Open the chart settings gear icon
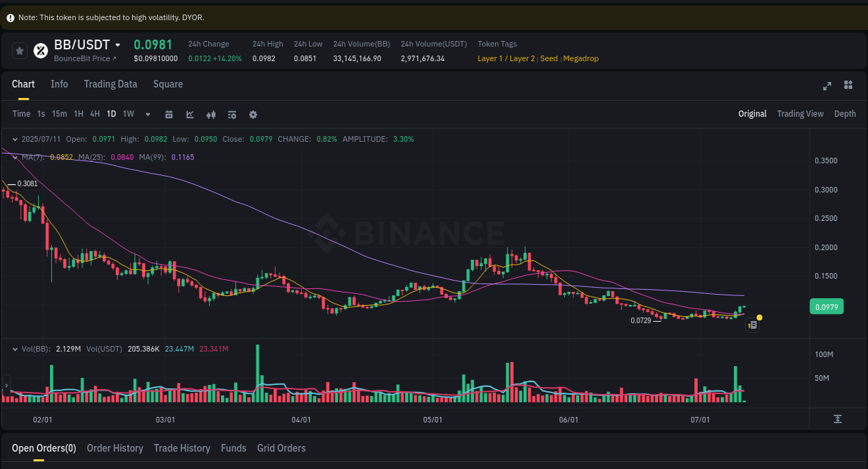 (252, 114)
